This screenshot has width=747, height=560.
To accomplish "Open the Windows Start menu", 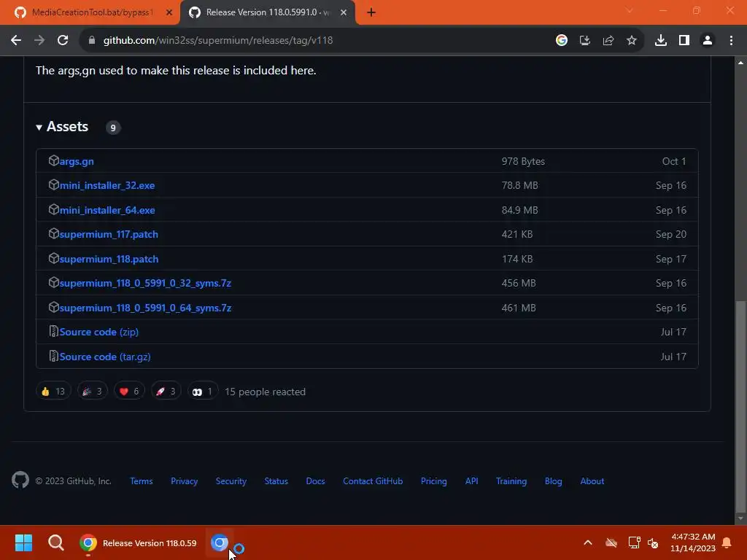I will pyautogui.click(x=23, y=542).
